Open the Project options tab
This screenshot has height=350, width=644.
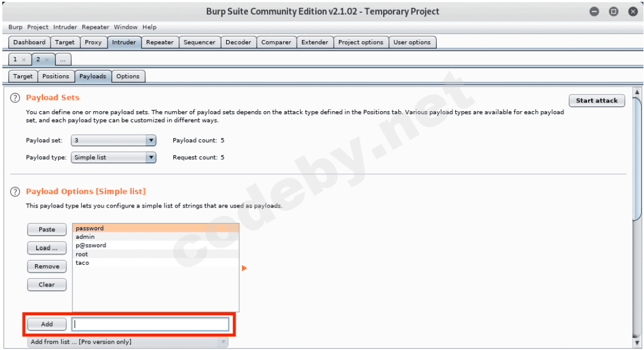click(361, 42)
